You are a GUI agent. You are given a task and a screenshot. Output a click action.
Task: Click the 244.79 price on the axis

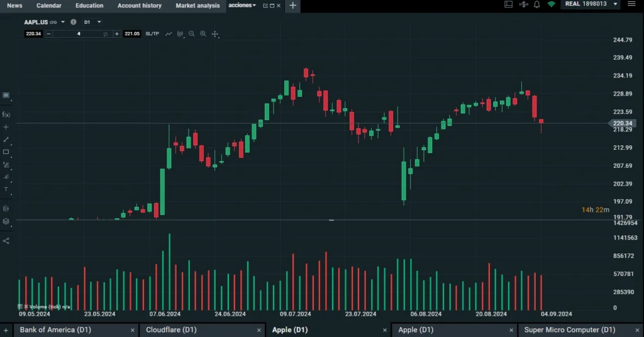[622, 40]
